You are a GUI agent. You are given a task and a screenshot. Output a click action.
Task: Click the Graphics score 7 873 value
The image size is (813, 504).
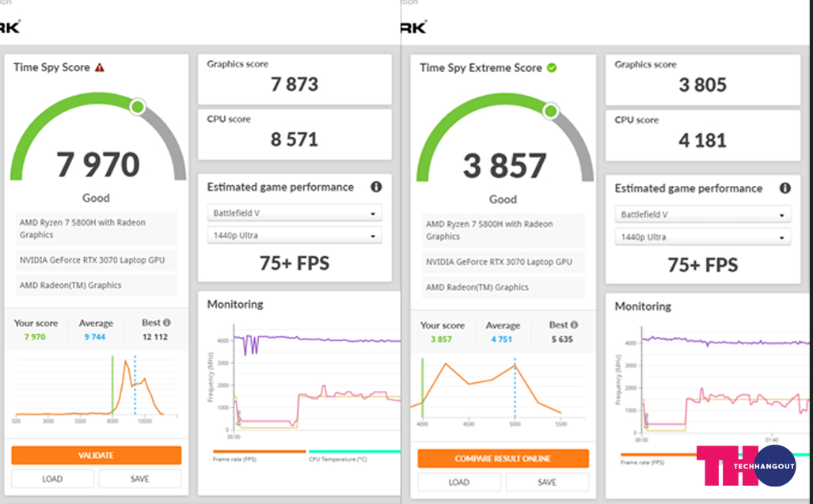click(x=294, y=84)
